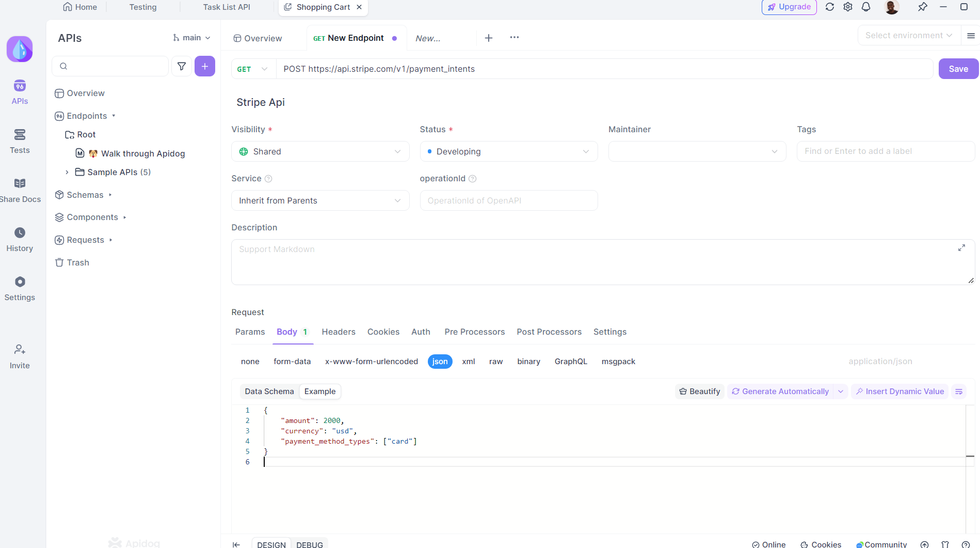Click the Upgrade button

pos(789,7)
